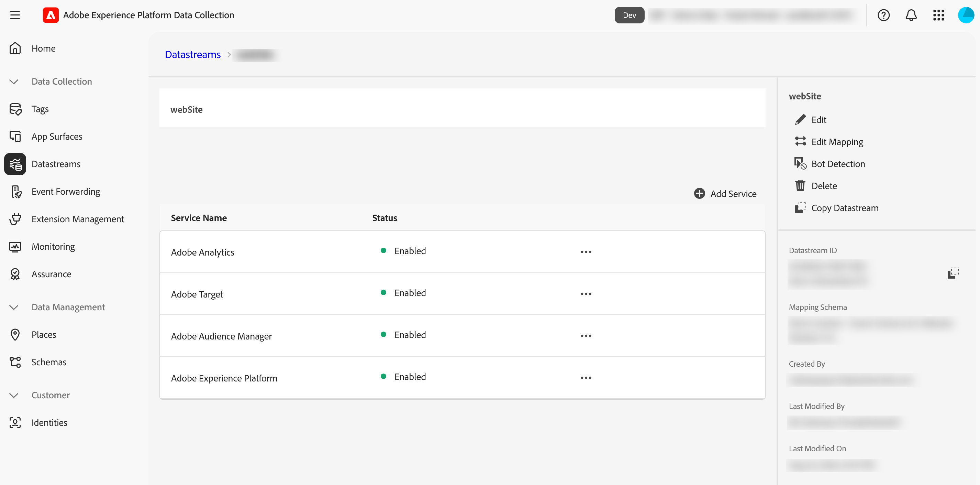Click Enabled status for Adobe Analytics
Image resolution: width=980 pixels, height=485 pixels.
[410, 251]
